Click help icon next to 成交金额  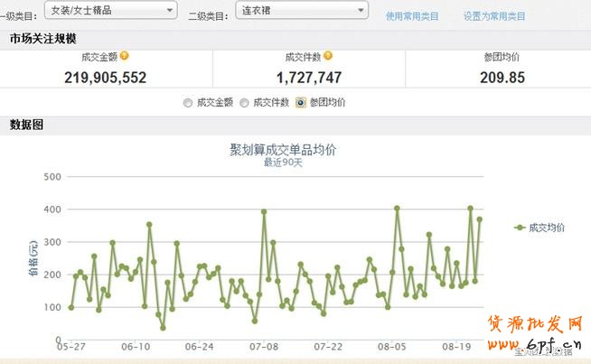point(125,57)
